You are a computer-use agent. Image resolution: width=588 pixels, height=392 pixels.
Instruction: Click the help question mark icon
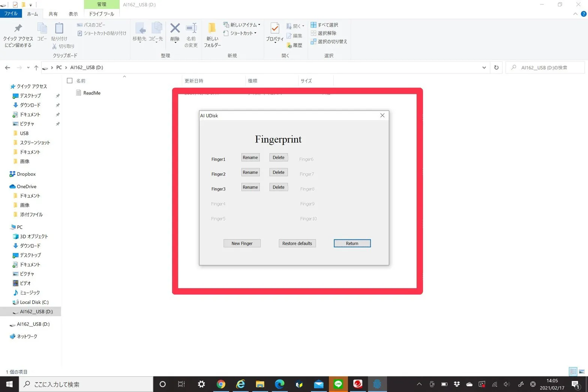coord(583,14)
